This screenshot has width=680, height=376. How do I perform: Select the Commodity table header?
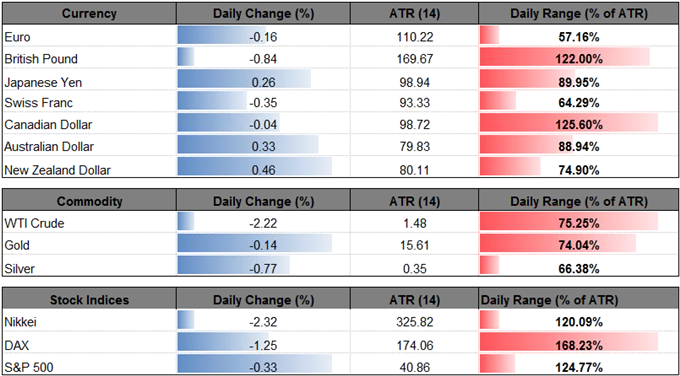point(89,201)
